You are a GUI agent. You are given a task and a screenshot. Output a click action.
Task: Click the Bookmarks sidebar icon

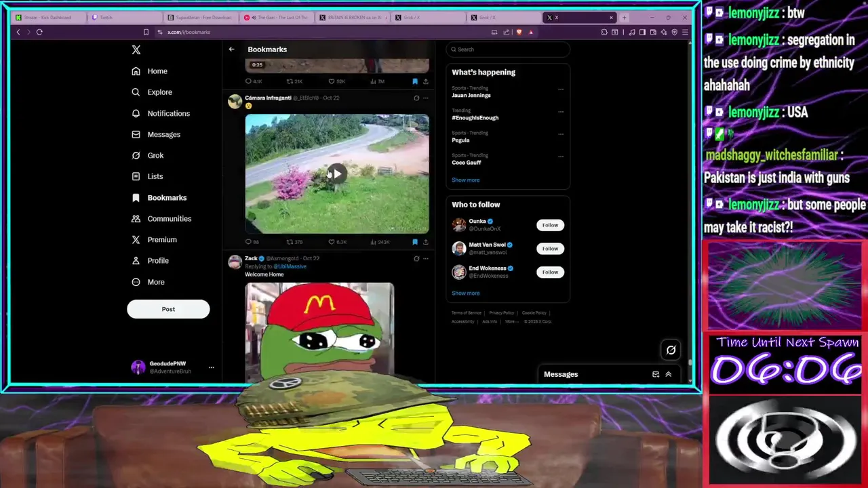tap(136, 197)
